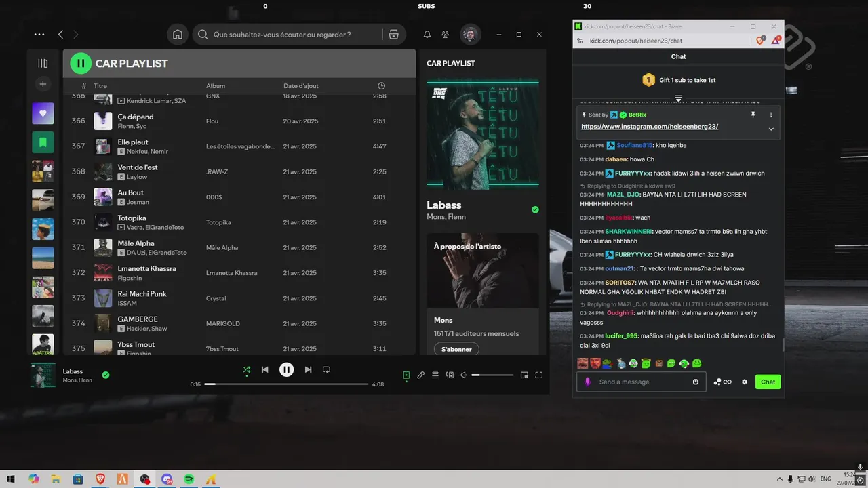The image size is (868, 488).
Task: Open Spotify from the taskbar
Action: [x=189, y=479]
